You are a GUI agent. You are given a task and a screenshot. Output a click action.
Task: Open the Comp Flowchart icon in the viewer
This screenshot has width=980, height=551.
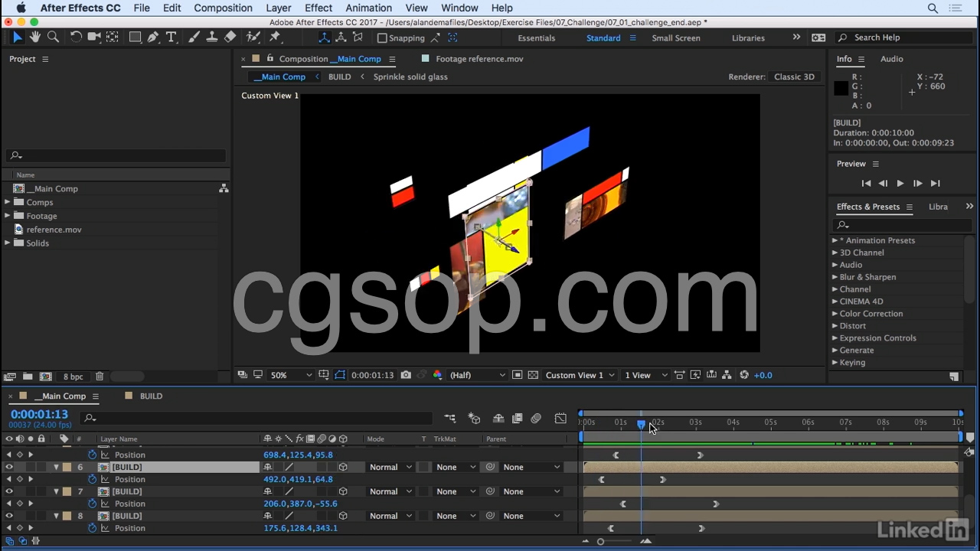coord(727,375)
